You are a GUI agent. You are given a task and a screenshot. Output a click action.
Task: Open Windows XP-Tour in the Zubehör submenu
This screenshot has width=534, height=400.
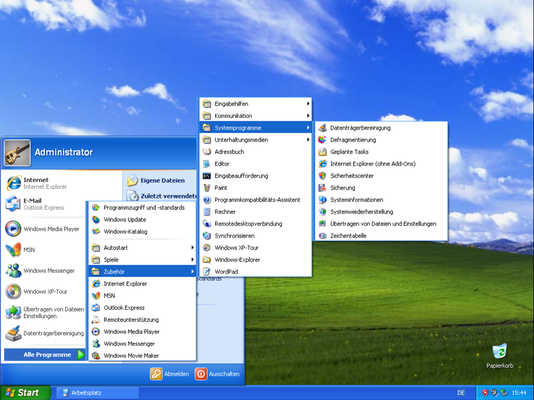[255, 247]
